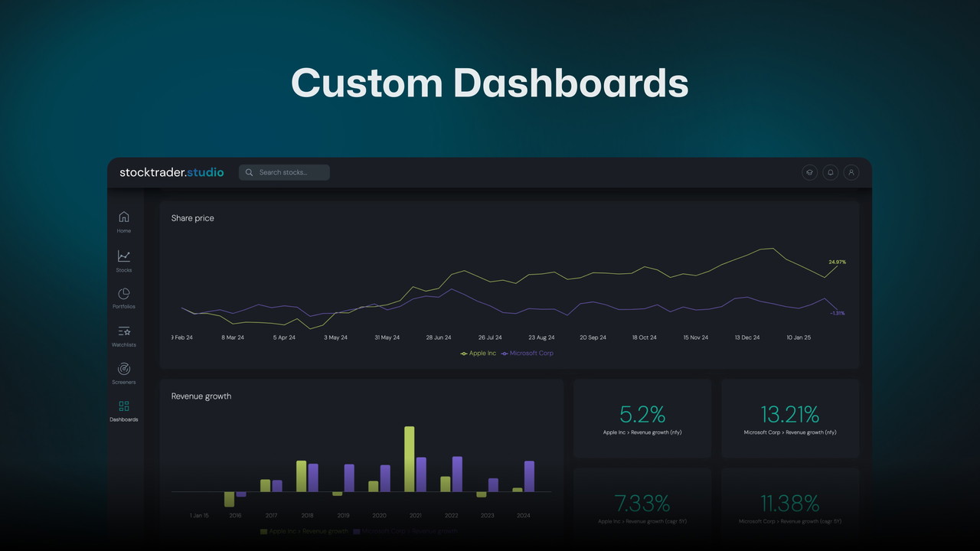Open the Watchlists star list icon
980x551 pixels.
coord(124,331)
